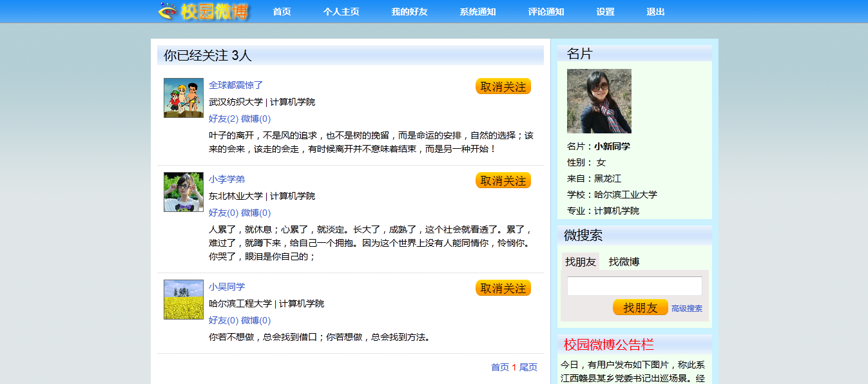Go to 尾页 in pagination
This screenshot has width=868, height=384.
click(x=528, y=367)
